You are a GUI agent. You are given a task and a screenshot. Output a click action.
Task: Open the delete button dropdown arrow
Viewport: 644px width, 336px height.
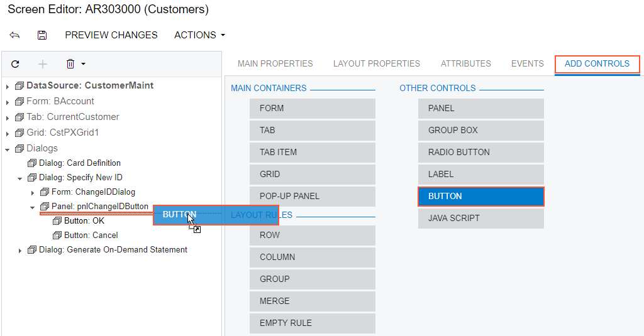[x=84, y=64]
